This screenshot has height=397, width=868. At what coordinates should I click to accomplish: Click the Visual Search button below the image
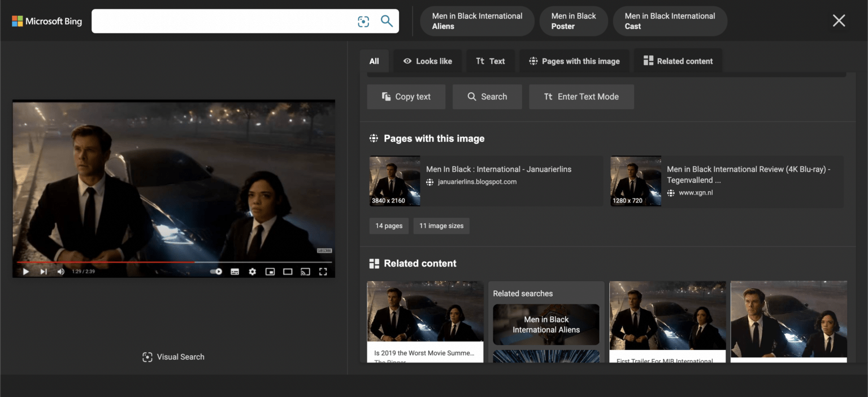(173, 357)
